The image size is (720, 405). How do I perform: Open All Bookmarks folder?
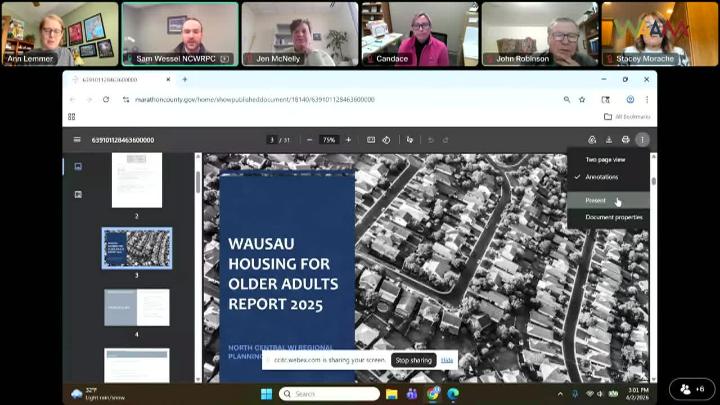pyautogui.click(x=627, y=117)
